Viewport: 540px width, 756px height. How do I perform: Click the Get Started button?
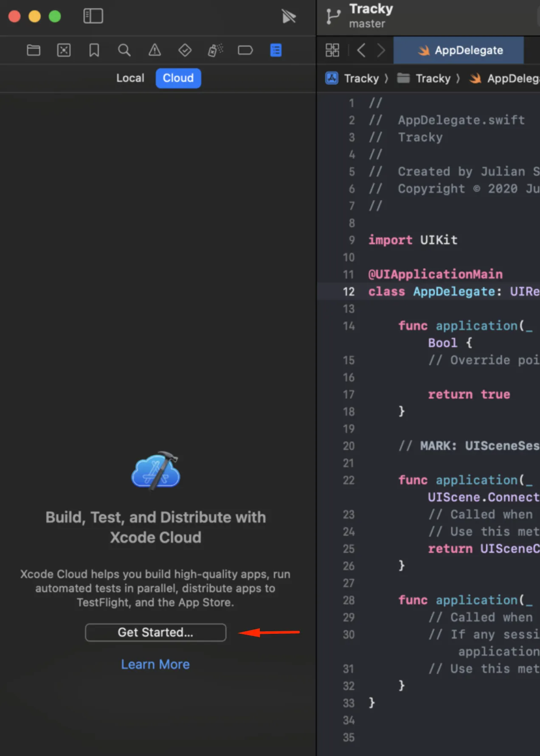(155, 632)
